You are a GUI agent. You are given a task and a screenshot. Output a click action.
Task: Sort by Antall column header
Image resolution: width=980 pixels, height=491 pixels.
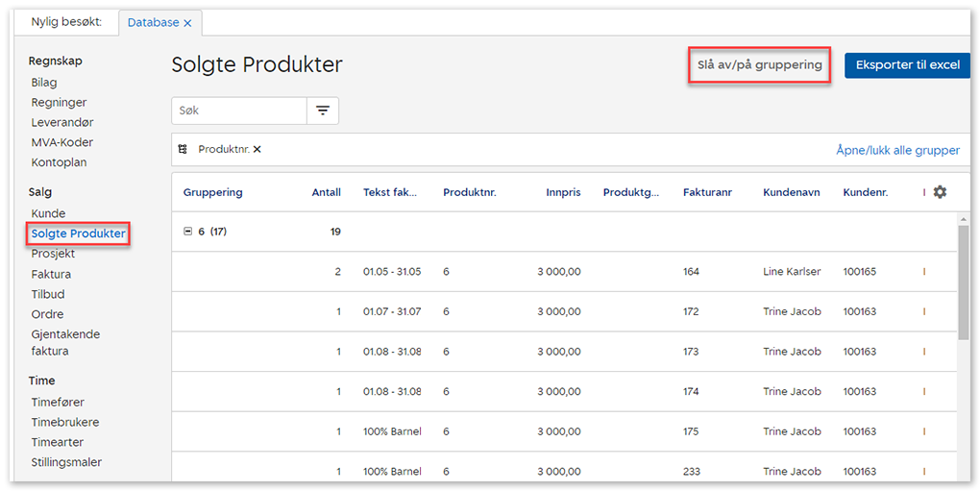[326, 192]
